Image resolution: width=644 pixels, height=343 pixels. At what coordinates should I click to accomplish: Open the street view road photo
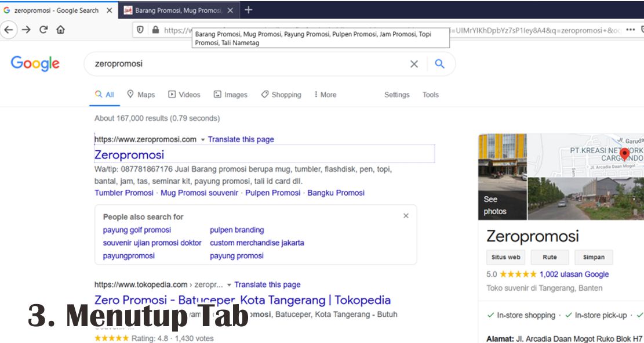coord(585,198)
